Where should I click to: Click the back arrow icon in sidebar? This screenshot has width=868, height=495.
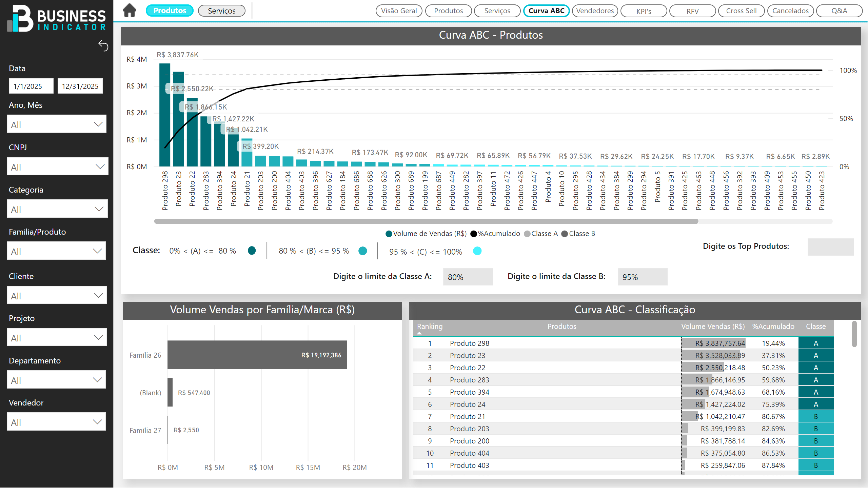(x=103, y=45)
